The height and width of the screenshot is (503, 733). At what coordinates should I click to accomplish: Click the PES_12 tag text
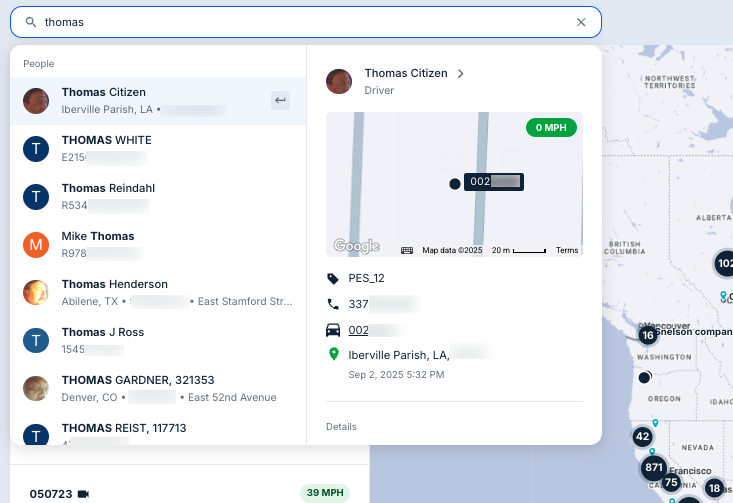point(366,278)
